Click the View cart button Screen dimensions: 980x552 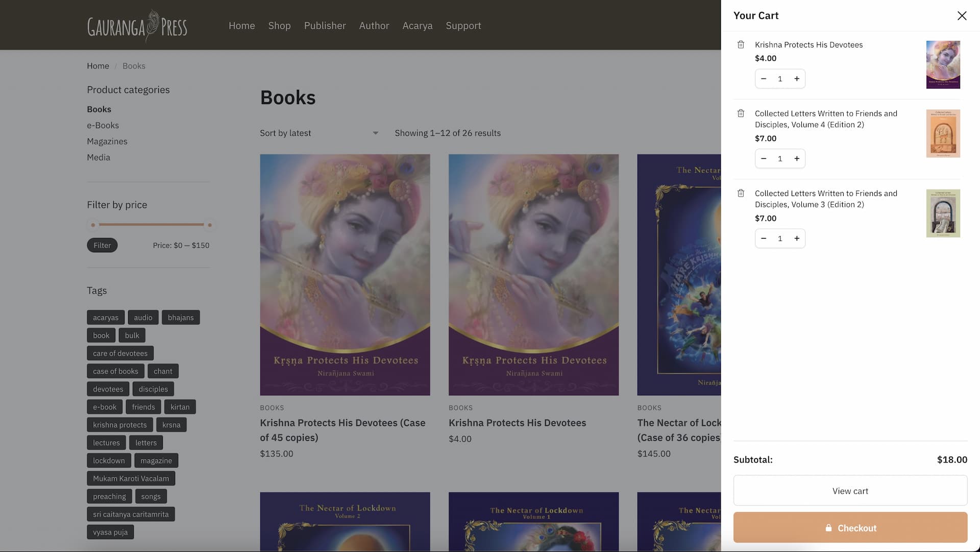(x=850, y=491)
